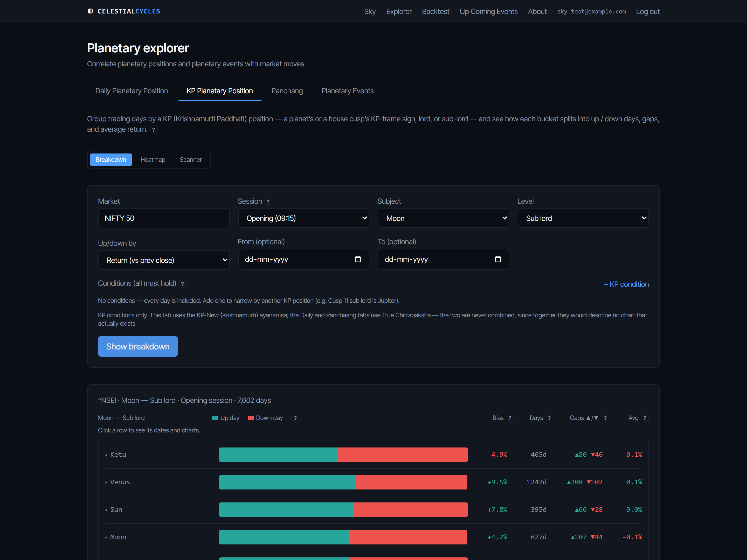Click the Gaps column help icon
Image resolution: width=747 pixels, height=560 pixels.
click(605, 418)
